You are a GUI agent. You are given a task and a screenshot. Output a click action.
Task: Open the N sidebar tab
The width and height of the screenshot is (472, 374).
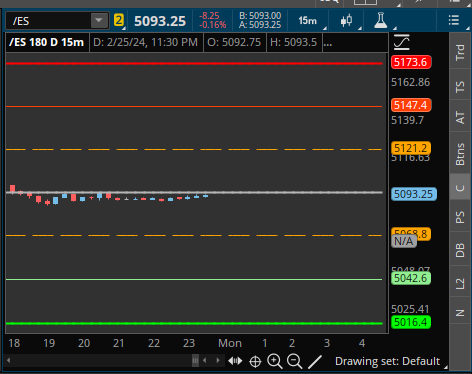(460, 313)
